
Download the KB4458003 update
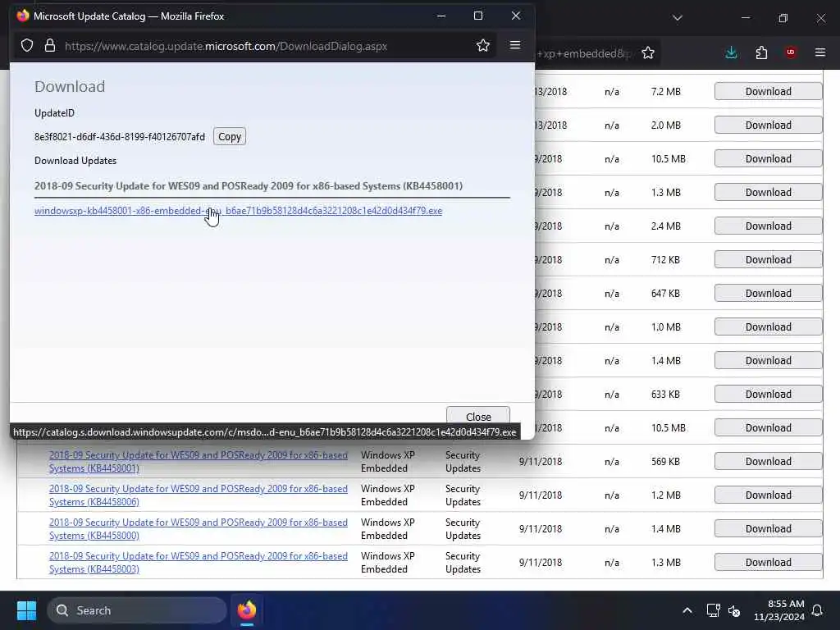click(768, 563)
